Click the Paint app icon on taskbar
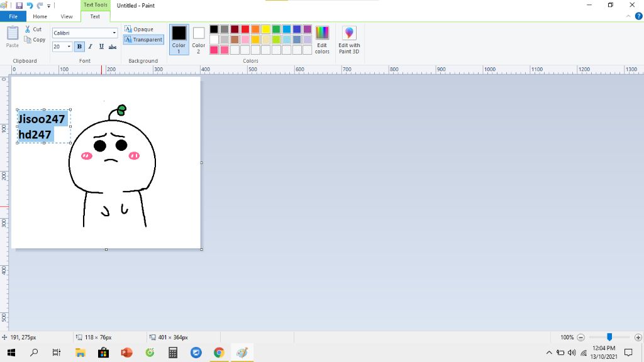The image size is (644, 362). (242, 353)
